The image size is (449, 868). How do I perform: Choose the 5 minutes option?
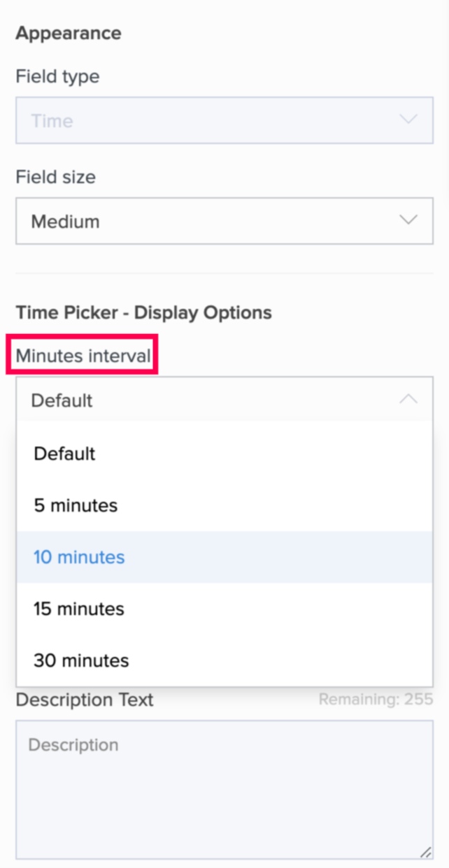click(x=76, y=505)
